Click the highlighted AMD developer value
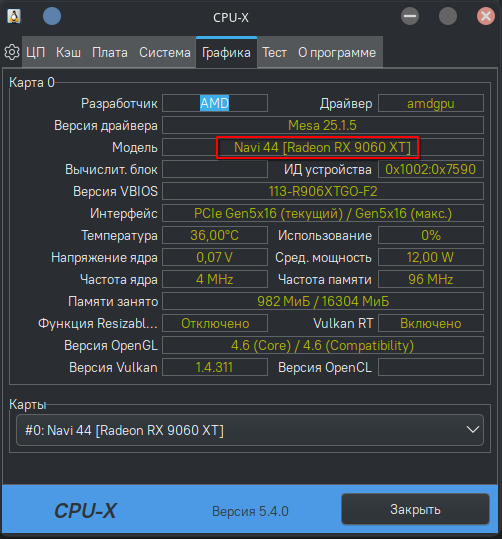 (x=215, y=103)
